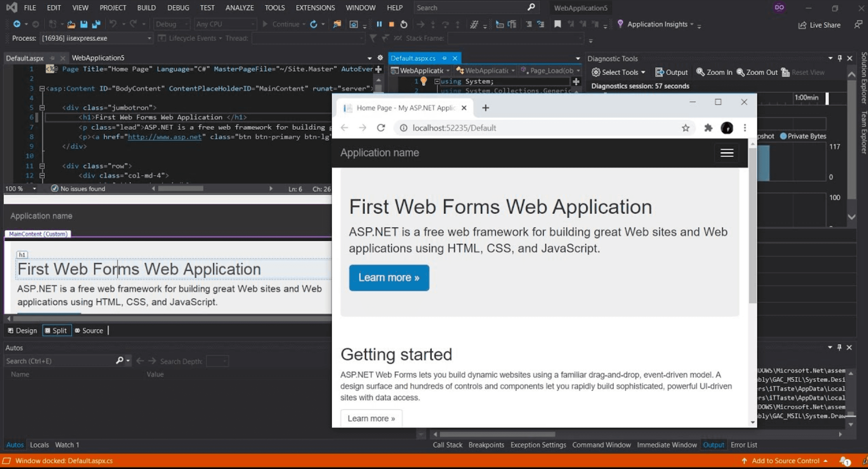This screenshot has width=868, height=469.
Task: Bookmark the page with the browser star icon
Action: pos(685,128)
